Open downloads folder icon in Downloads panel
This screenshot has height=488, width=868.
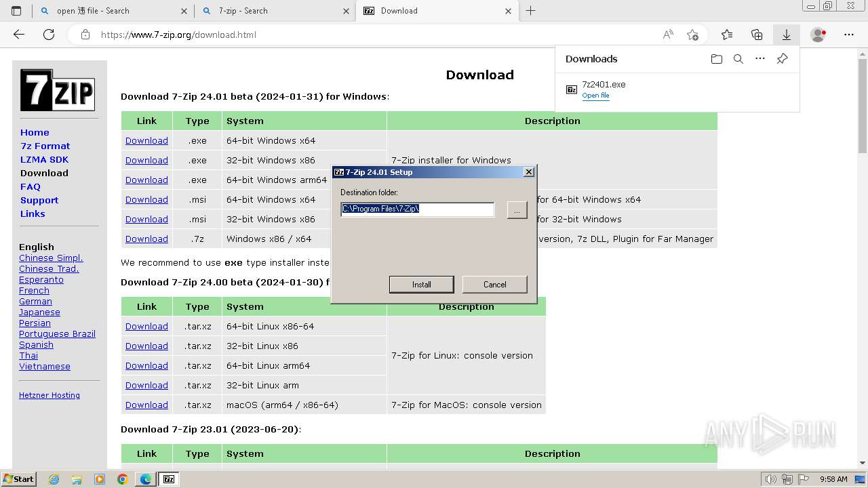point(717,59)
